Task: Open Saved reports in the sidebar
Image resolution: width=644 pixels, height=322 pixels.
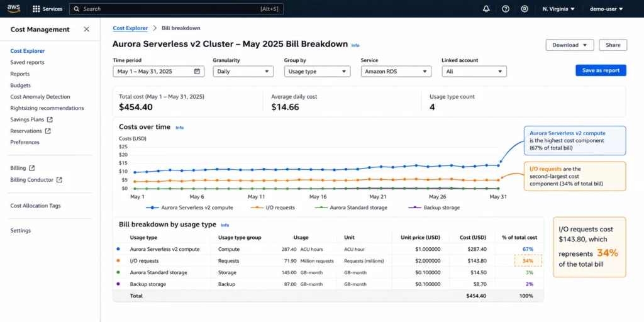Action: click(x=27, y=62)
